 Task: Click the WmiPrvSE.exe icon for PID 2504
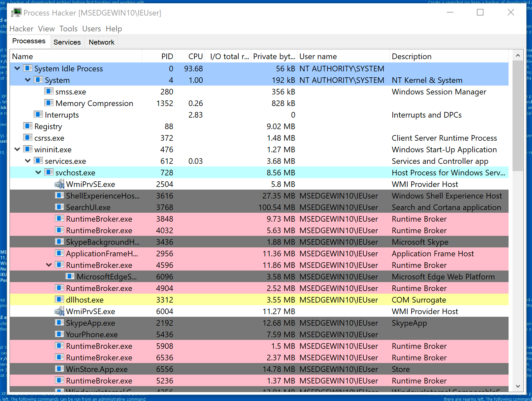click(x=59, y=184)
